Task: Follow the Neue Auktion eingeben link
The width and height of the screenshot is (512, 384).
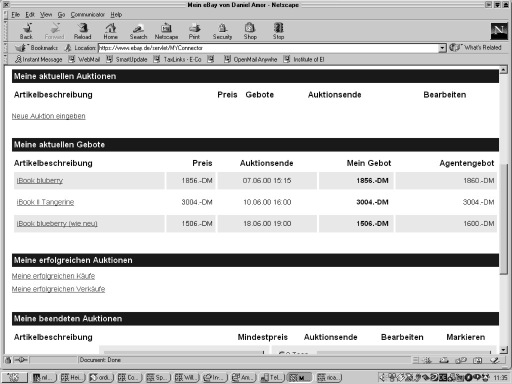Action: pyautogui.click(x=49, y=116)
